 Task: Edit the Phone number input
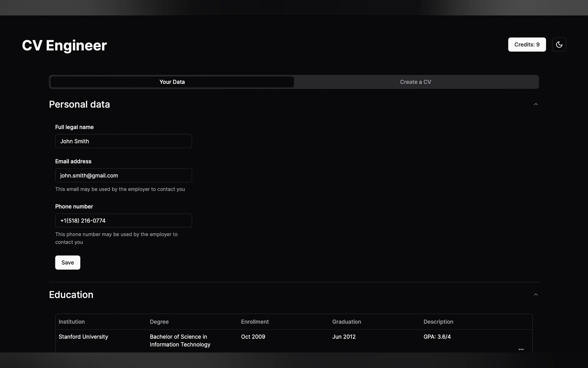point(123,221)
